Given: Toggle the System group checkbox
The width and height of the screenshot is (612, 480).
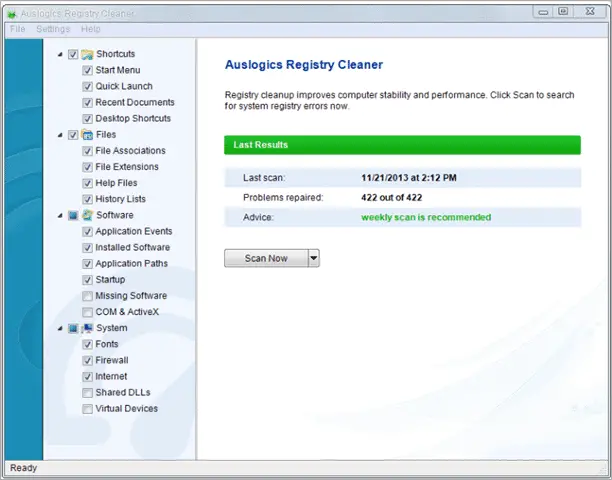Looking at the screenshot, I should 73,328.
